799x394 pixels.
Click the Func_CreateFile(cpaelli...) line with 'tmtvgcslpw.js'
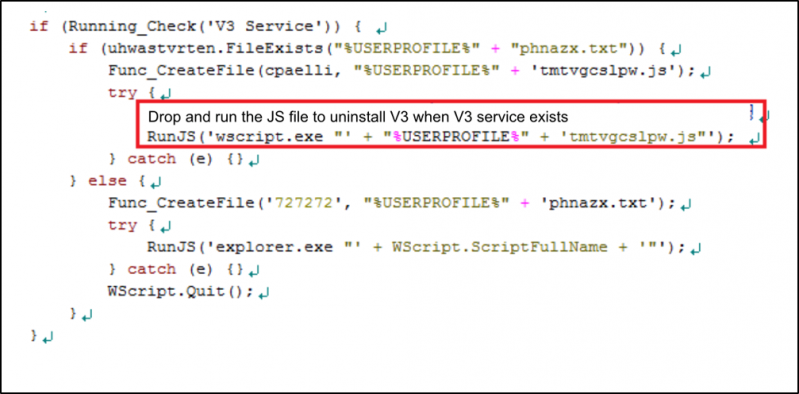pos(402,71)
